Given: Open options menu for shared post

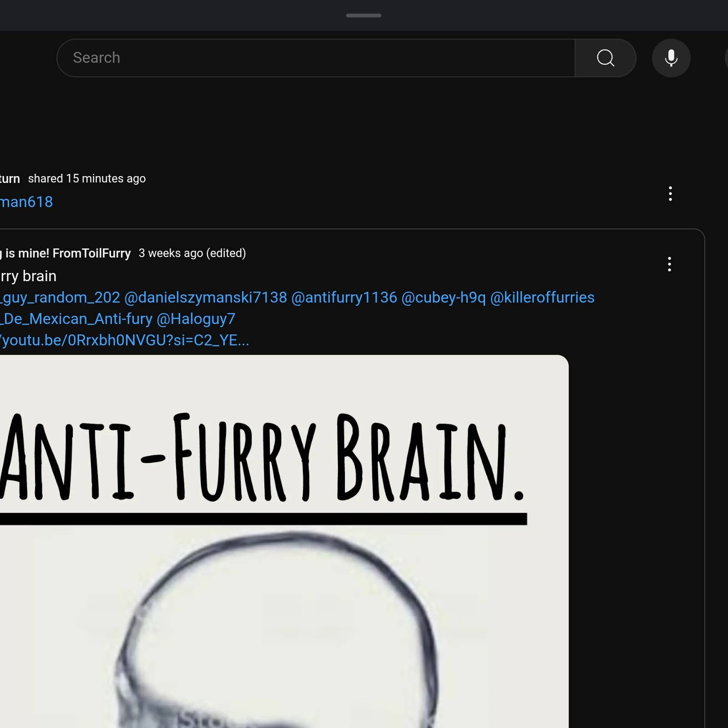Looking at the screenshot, I should 670,193.
